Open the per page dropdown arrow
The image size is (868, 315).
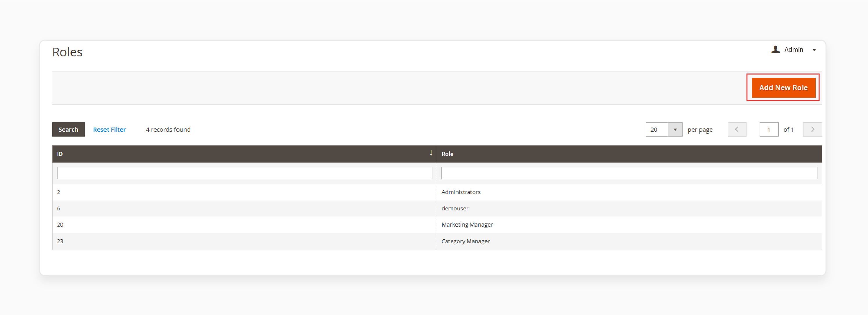[x=675, y=129]
